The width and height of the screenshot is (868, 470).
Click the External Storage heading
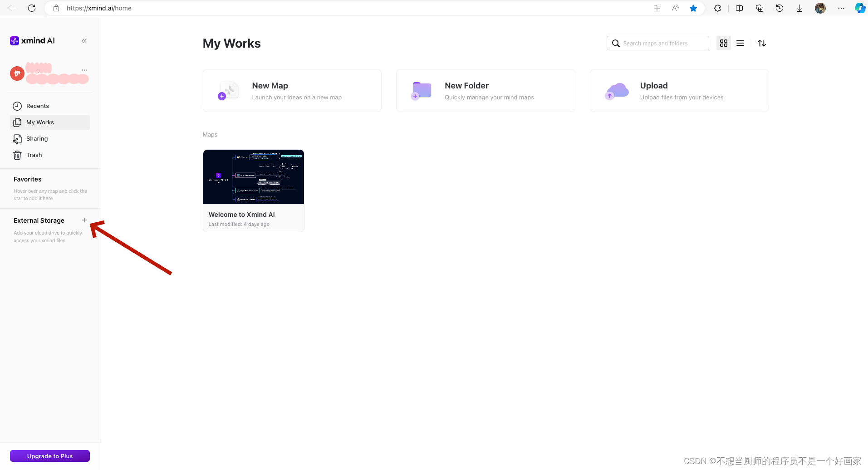[39, 220]
